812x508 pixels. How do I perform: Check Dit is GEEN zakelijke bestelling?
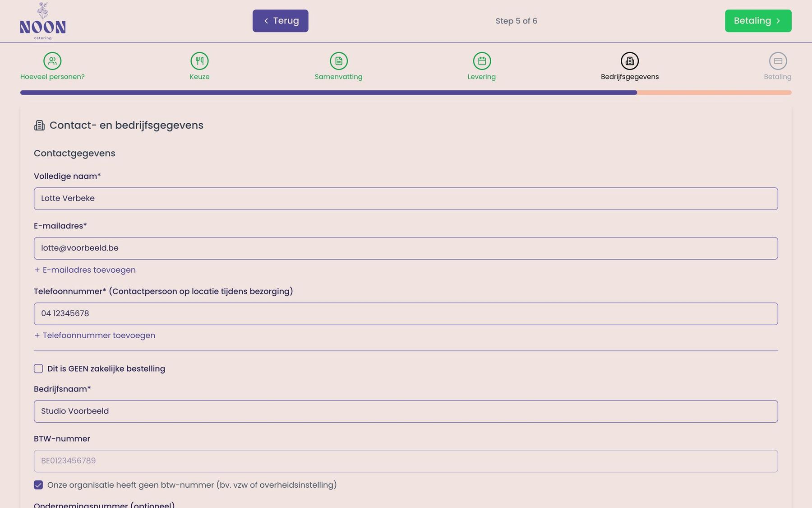38,369
